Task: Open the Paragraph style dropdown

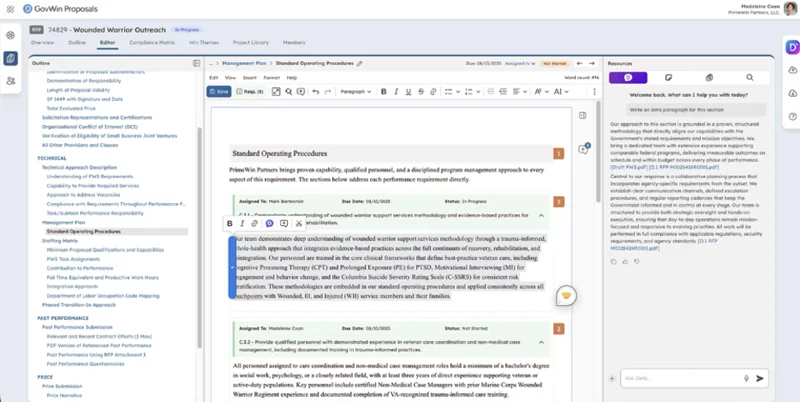Action: (356, 92)
